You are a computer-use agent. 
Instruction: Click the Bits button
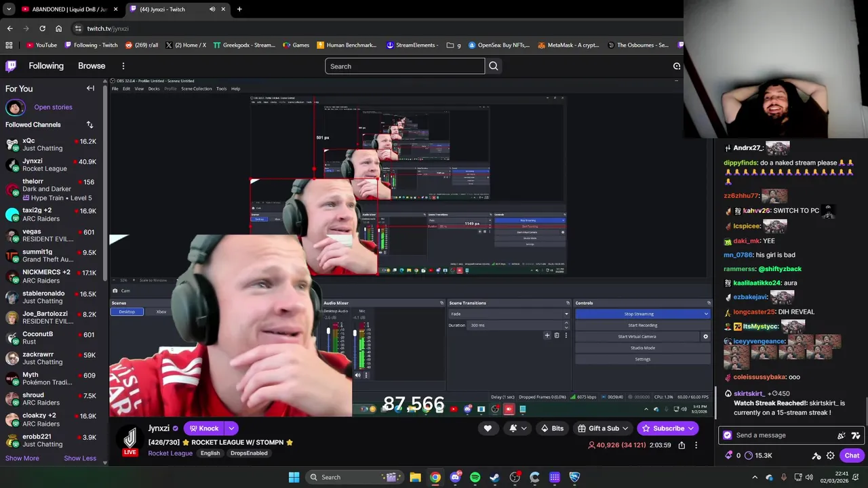coord(551,428)
